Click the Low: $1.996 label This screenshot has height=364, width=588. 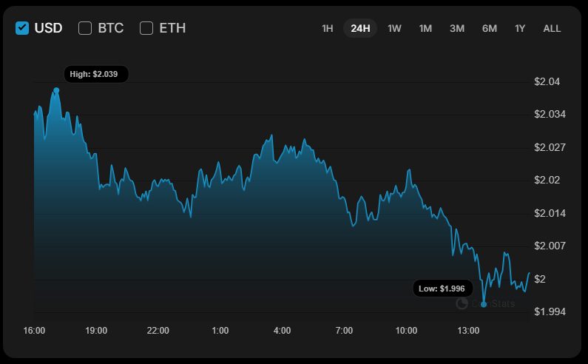[x=442, y=289]
